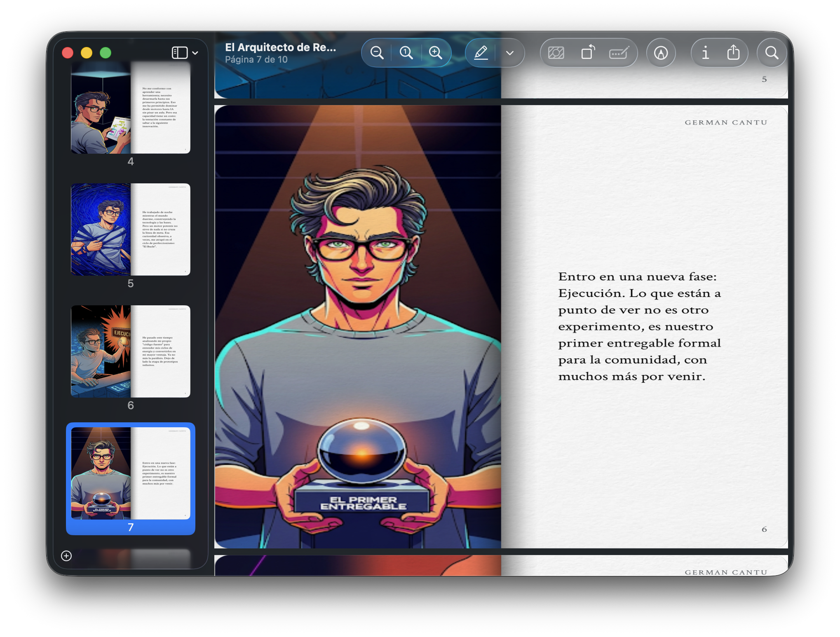Open the Share menu
Screen dimensions: 840x637
[x=733, y=53]
